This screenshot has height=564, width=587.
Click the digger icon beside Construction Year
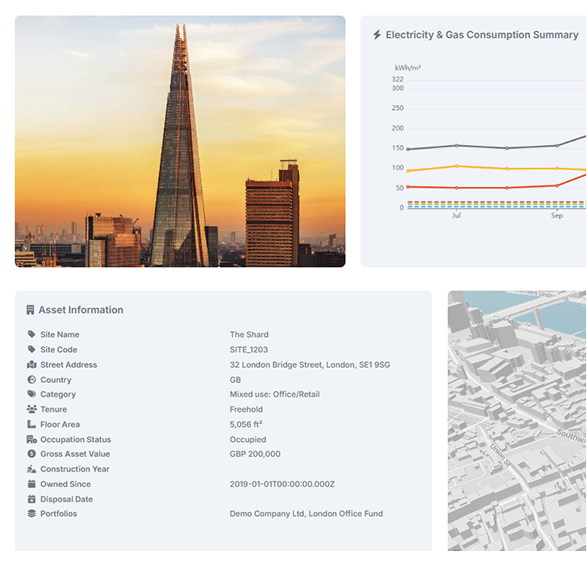[x=31, y=469]
